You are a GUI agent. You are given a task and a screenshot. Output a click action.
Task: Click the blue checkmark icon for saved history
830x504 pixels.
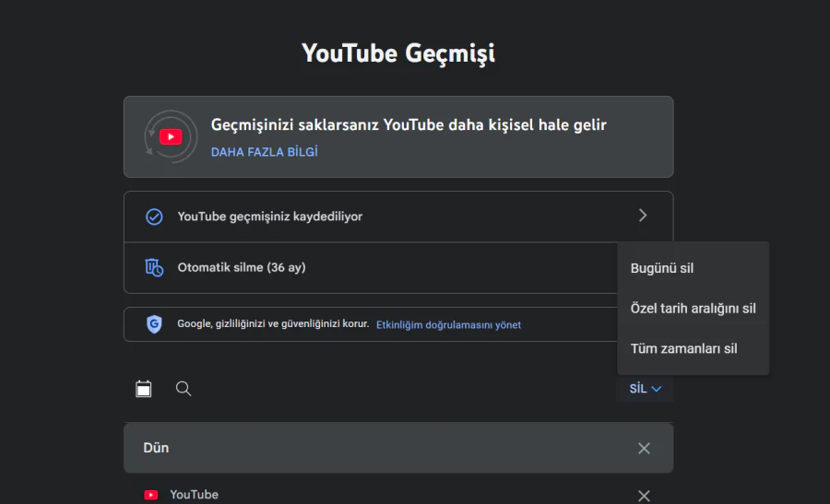pyautogui.click(x=154, y=217)
